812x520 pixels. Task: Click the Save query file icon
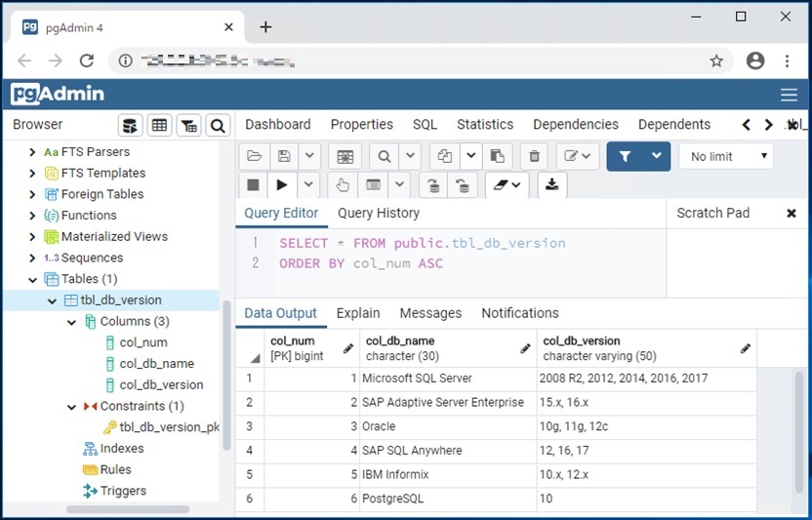click(284, 156)
